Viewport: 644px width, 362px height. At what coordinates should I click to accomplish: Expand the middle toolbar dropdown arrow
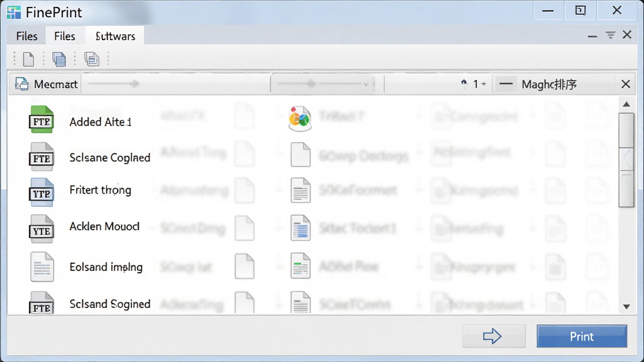[365, 84]
